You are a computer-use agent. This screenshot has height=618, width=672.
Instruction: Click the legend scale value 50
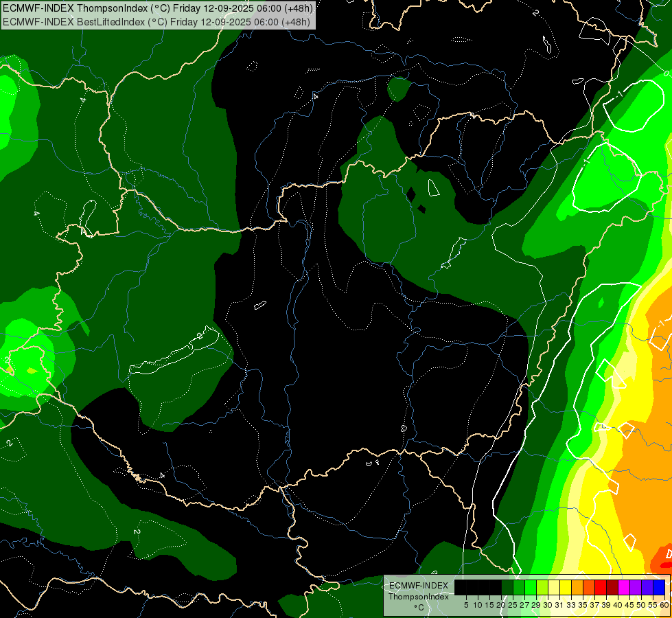tap(641, 605)
